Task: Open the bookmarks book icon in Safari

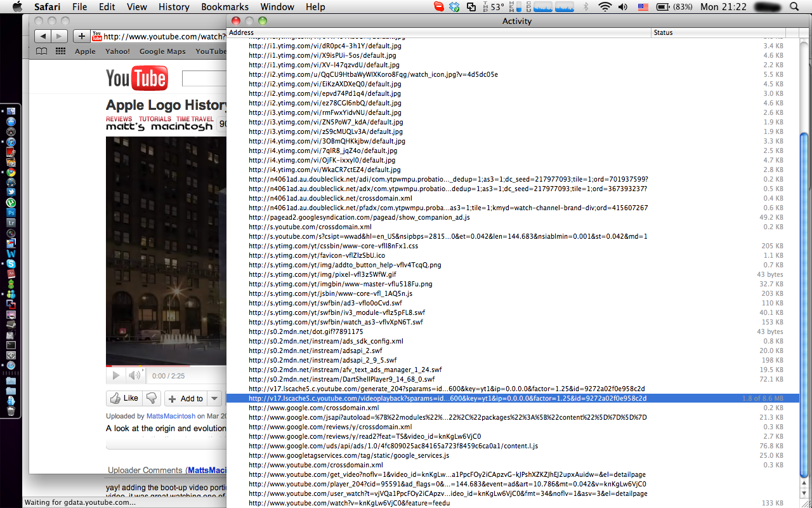Action: (x=41, y=51)
